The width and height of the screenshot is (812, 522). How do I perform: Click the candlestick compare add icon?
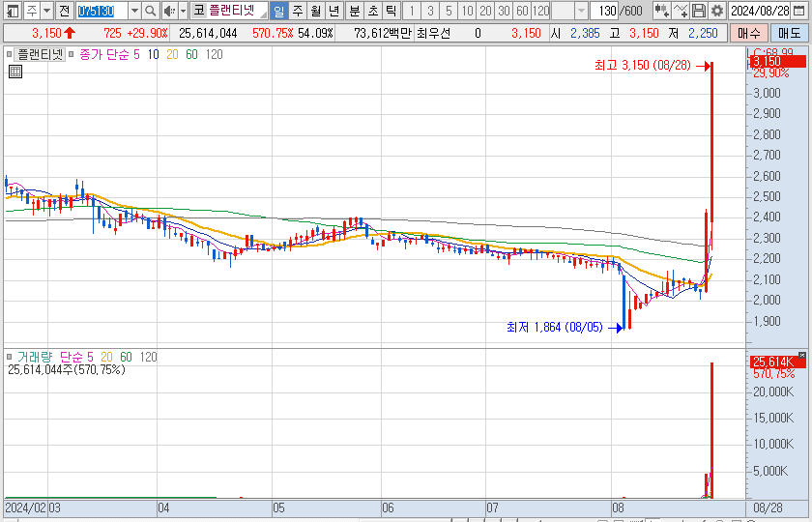661,11
